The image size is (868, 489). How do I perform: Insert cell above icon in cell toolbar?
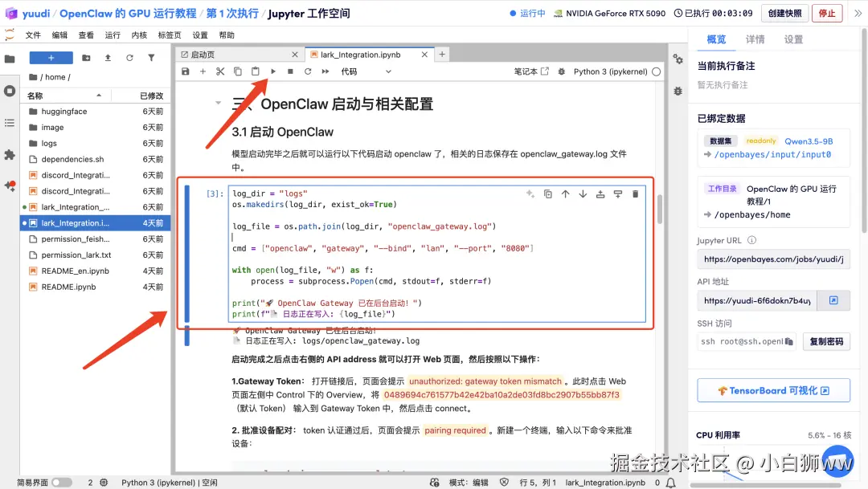point(600,194)
